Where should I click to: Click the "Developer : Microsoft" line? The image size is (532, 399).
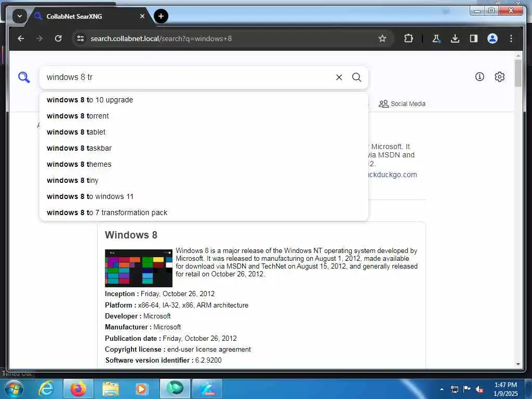pos(137,316)
